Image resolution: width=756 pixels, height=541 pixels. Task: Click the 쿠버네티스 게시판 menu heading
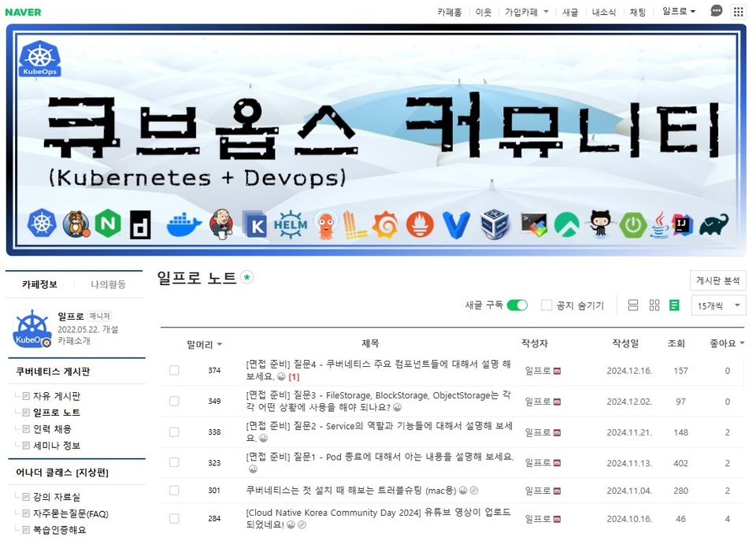click(53, 372)
